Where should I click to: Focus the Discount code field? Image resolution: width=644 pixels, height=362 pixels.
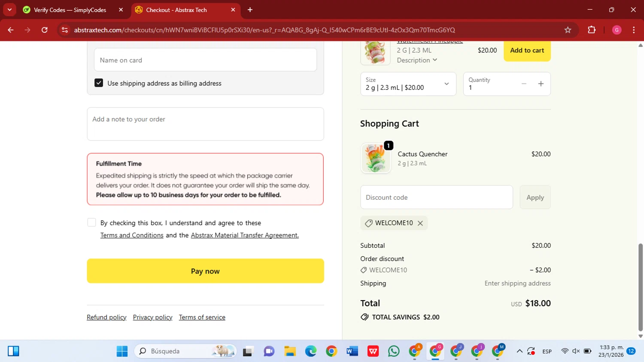point(437,197)
